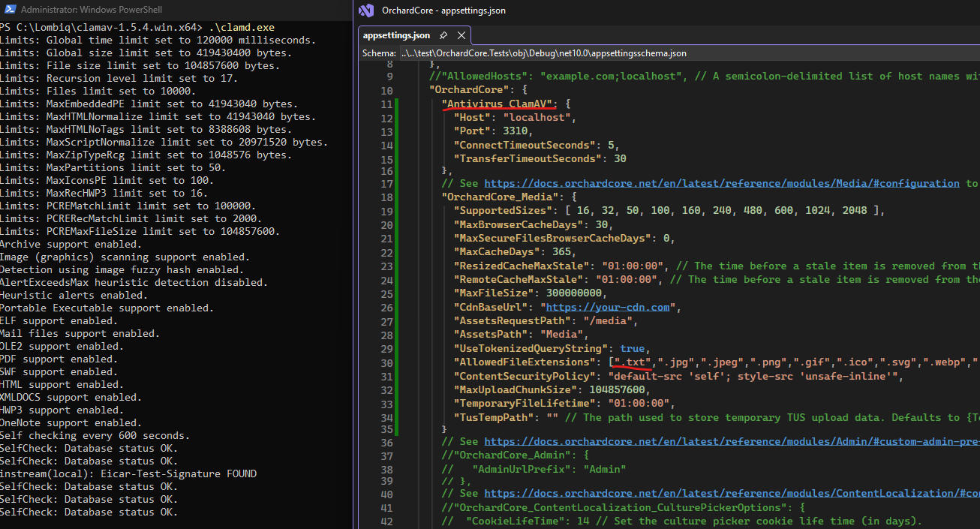Screen dimensions: 980x529
Task: Click the MaxBrowserCacheDays setting
Action: click(x=533, y=224)
